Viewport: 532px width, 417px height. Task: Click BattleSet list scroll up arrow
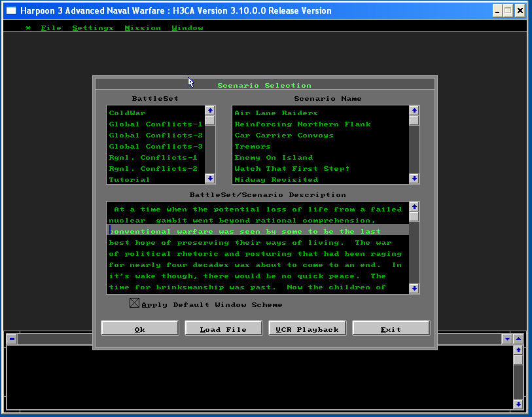pos(210,111)
